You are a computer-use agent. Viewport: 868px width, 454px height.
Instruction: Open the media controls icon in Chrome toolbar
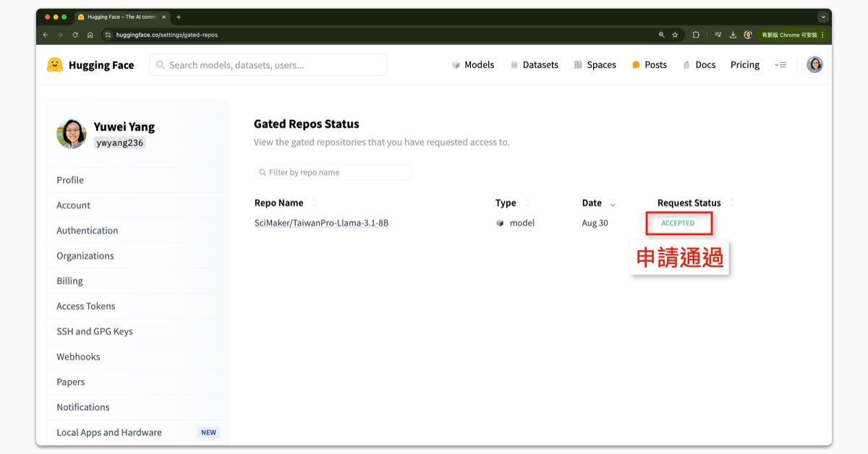click(718, 35)
